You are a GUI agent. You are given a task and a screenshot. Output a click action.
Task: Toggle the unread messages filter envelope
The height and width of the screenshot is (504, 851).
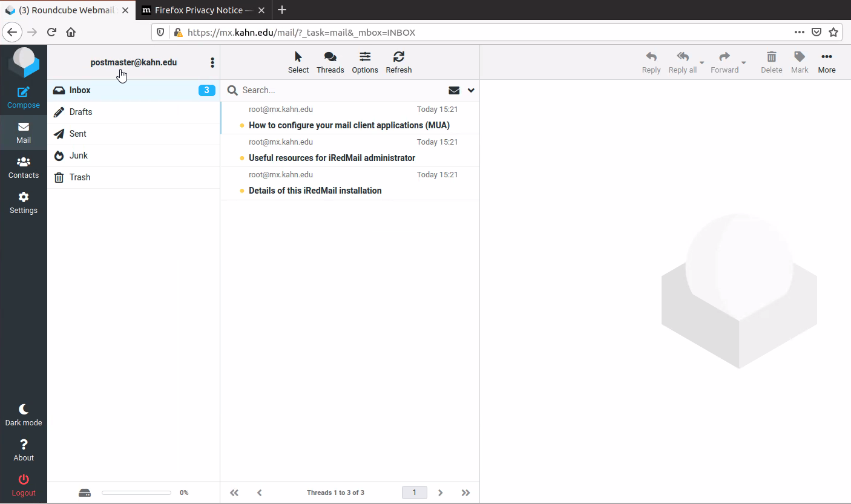point(454,90)
